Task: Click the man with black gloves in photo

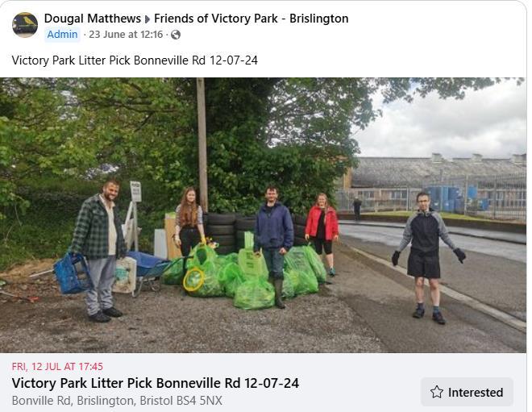Action: click(427, 258)
